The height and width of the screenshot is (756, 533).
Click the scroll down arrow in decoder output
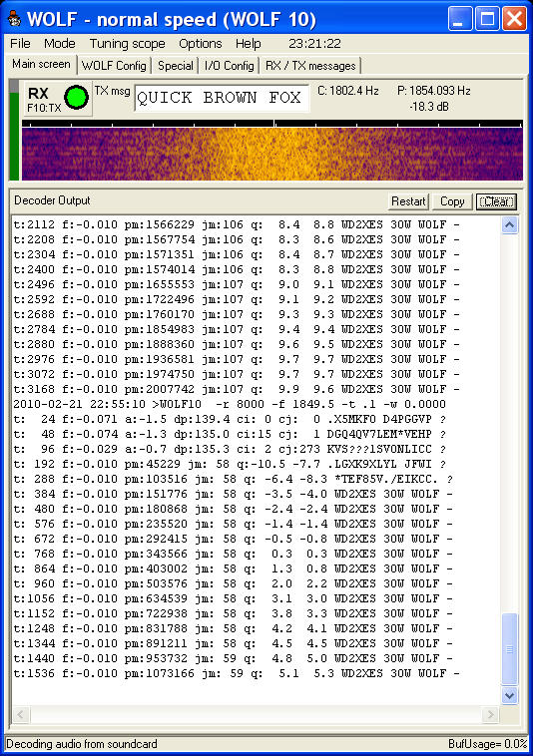click(x=510, y=695)
